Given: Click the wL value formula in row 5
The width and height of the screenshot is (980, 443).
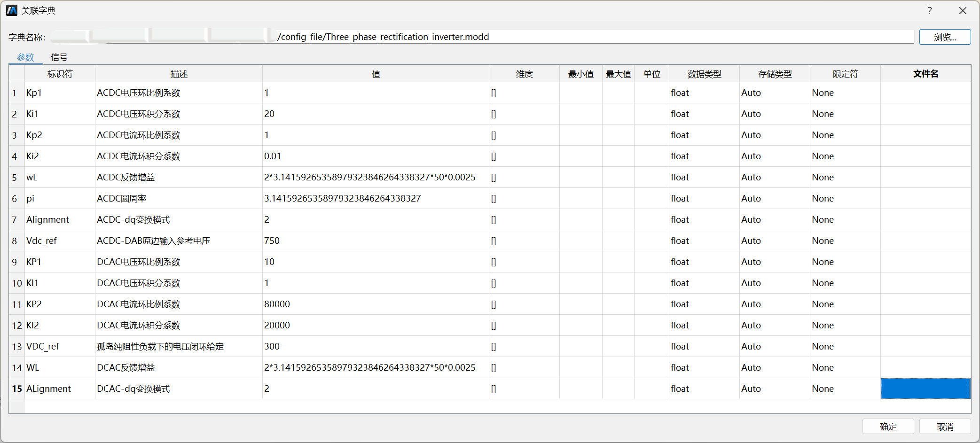Looking at the screenshot, I should click(x=376, y=177).
